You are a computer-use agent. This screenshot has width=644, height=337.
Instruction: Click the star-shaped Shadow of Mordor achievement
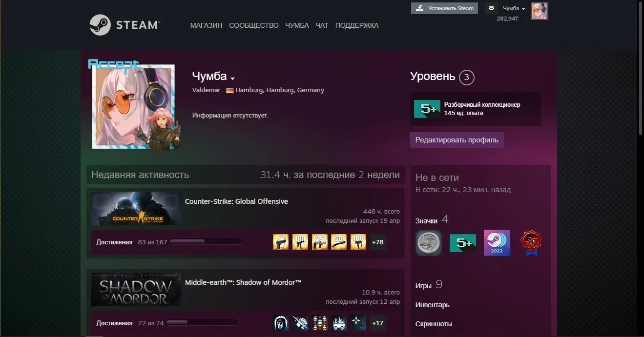[x=358, y=322]
